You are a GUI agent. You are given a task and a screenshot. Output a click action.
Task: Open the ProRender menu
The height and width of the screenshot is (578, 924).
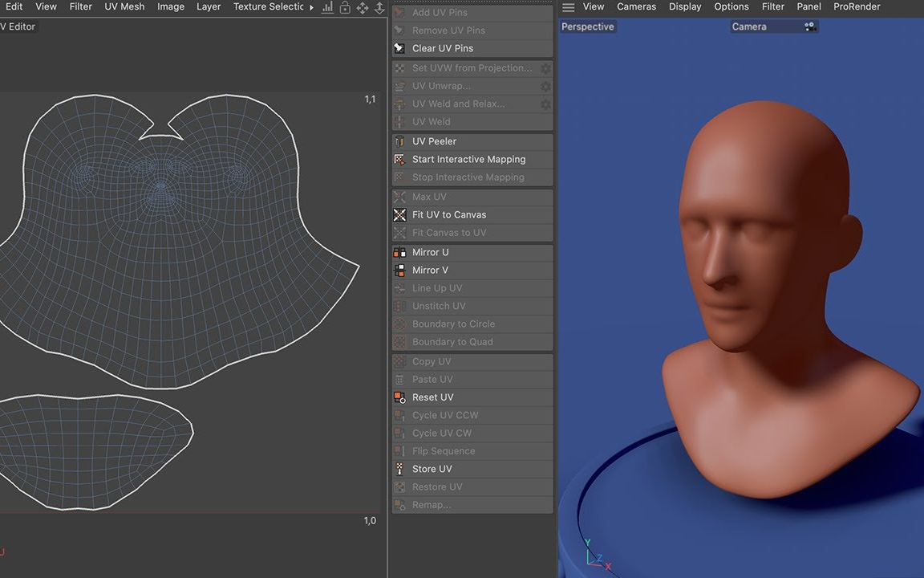click(x=856, y=6)
